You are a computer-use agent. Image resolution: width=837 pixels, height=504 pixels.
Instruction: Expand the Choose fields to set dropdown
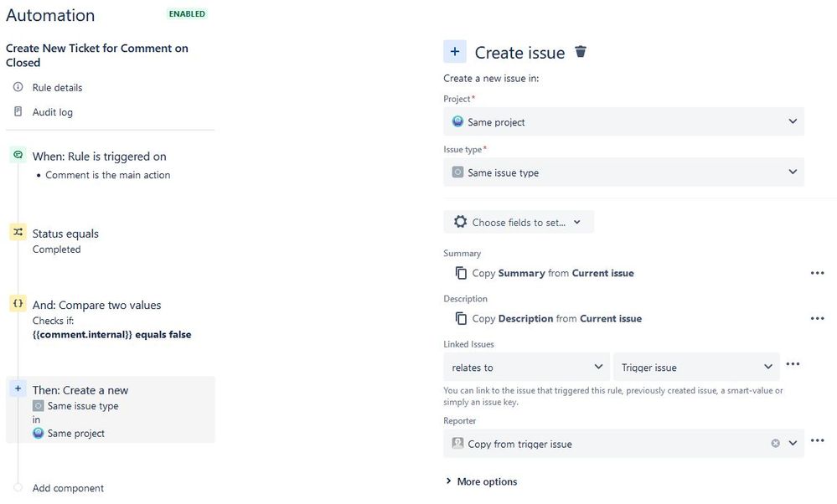tap(519, 222)
